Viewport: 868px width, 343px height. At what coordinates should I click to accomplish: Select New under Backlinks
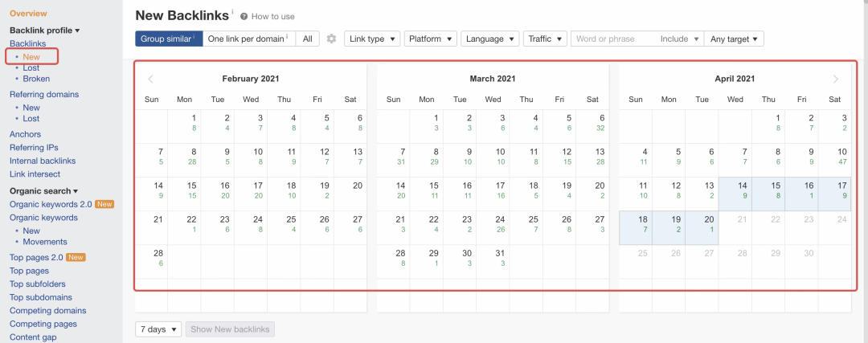pos(31,57)
